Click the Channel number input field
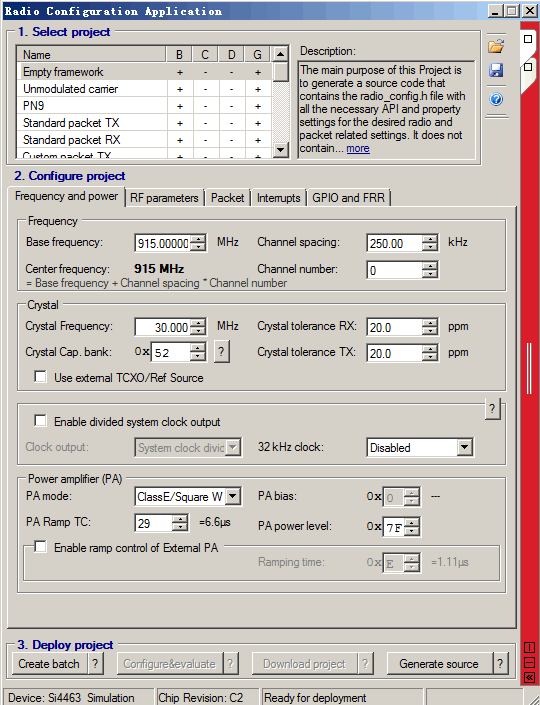540x705 pixels. 395,270
